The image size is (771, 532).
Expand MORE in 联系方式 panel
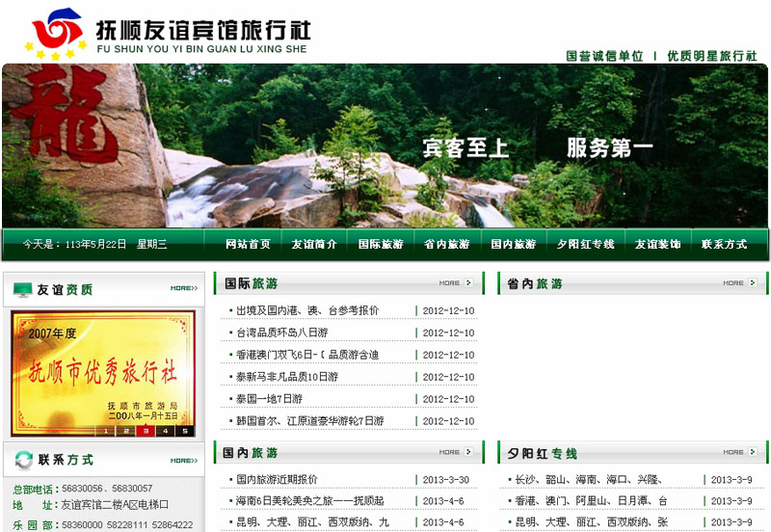pyautogui.click(x=183, y=459)
